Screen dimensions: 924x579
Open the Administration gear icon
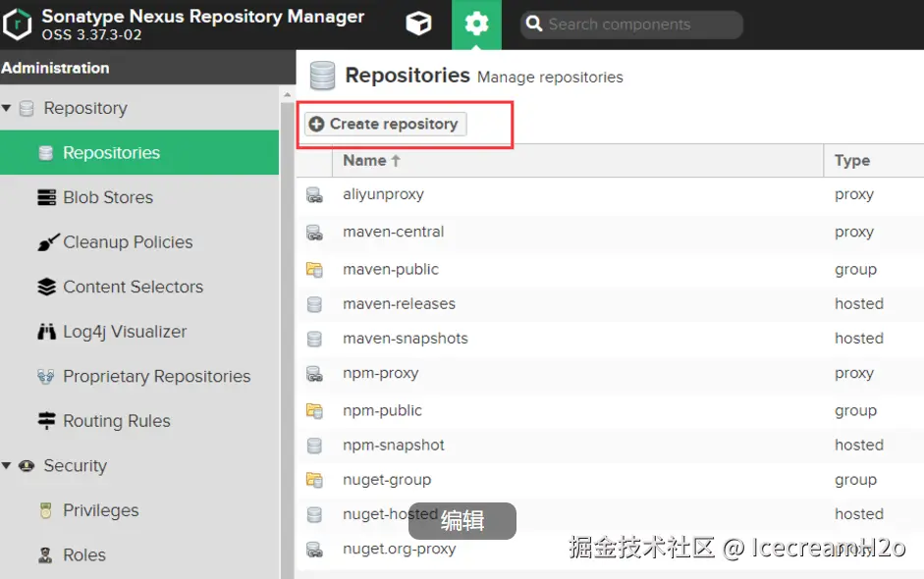click(x=476, y=25)
